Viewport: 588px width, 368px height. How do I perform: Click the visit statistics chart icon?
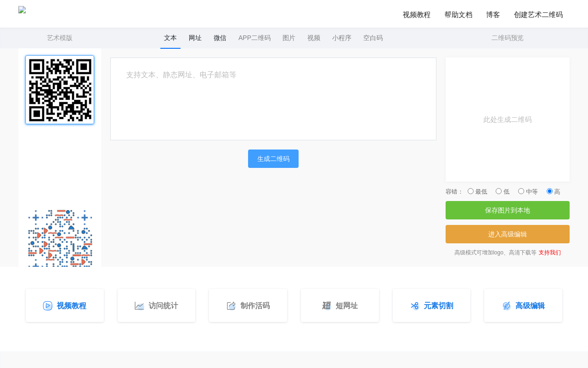[139, 306]
